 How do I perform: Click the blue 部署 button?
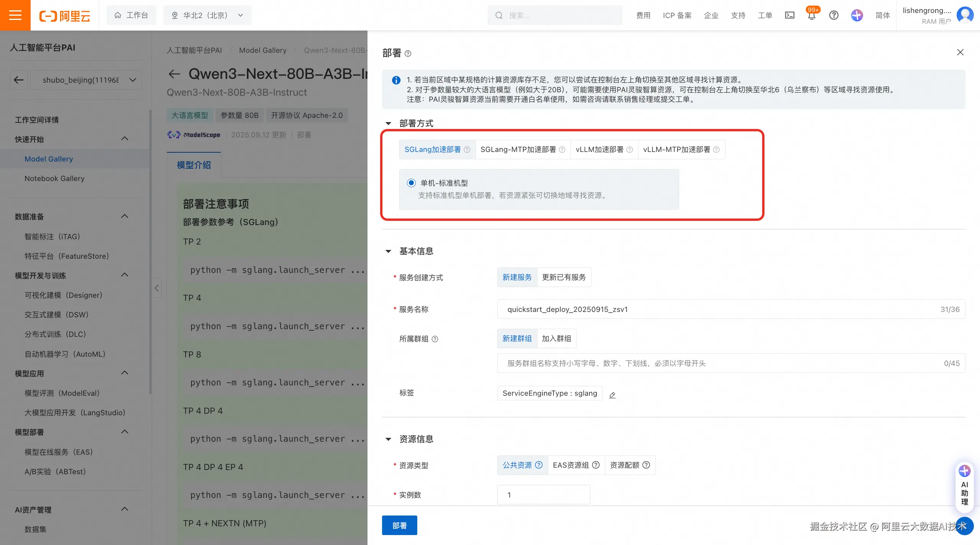400,525
